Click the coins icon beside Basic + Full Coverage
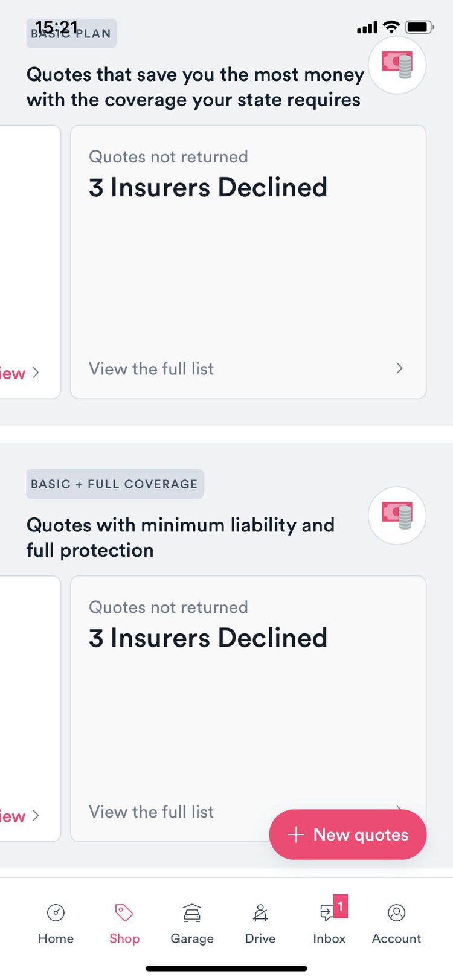Screen dimensions: 453x980 pos(397,515)
